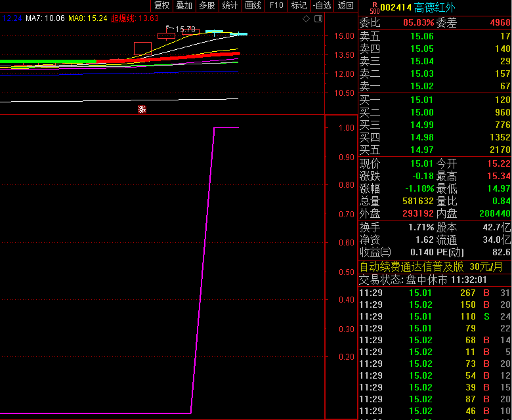Open the 画线 drawing tools

(253, 5)
